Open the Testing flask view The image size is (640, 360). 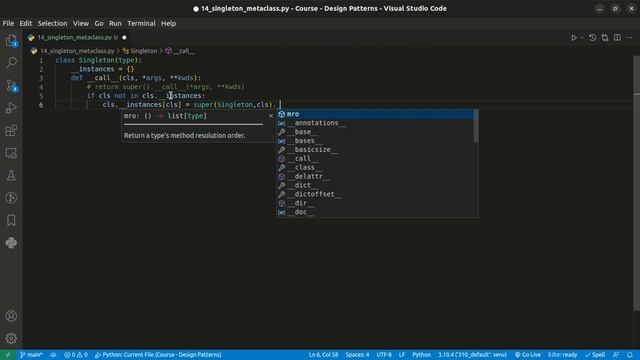[x=11, y=176]
